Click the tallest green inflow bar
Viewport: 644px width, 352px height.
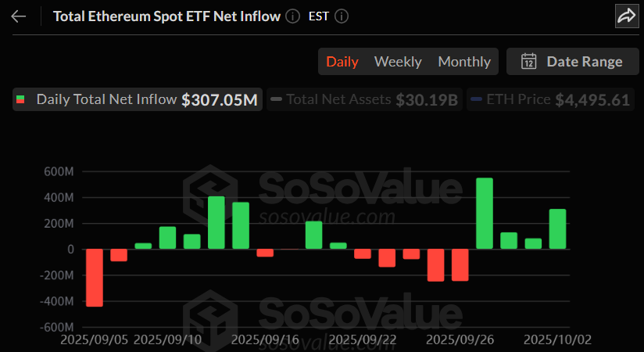(x=485, y=214)
